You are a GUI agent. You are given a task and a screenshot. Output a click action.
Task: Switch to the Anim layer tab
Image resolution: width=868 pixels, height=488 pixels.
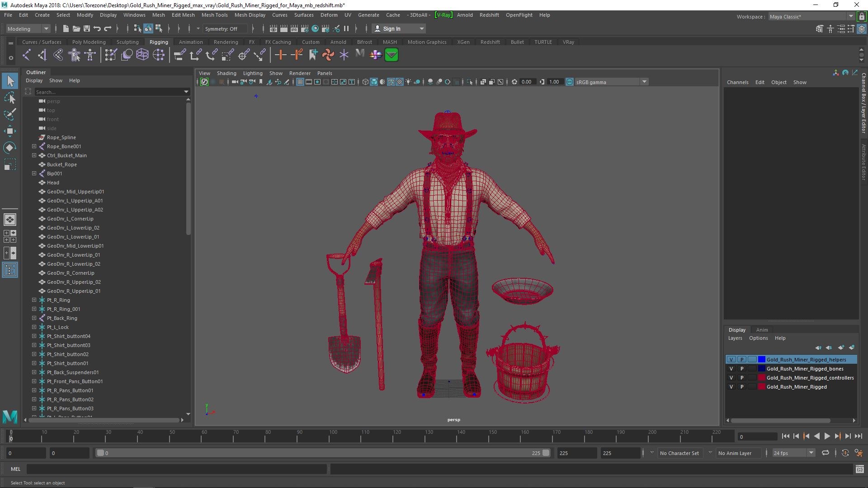coord(762,330)
